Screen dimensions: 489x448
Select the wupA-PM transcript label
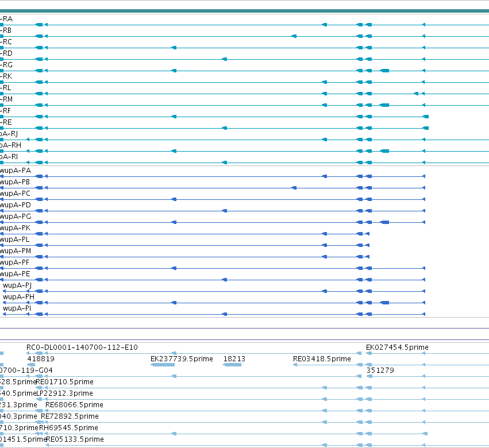(16, 251)
